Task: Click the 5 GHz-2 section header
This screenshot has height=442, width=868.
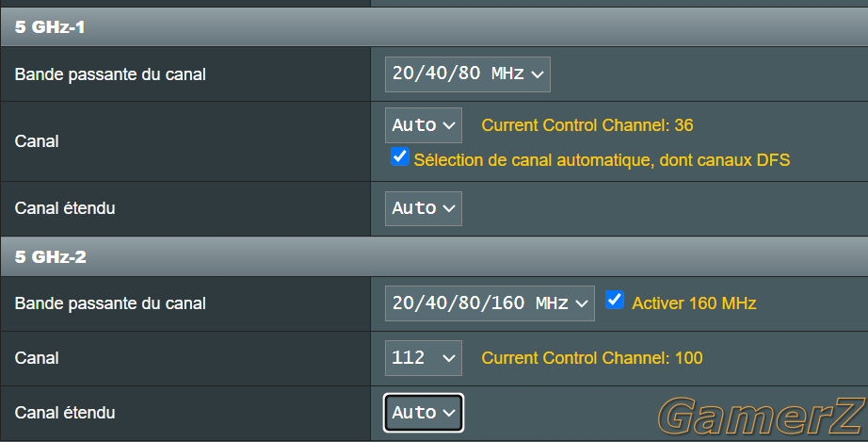Action: click(x=434, y=256)
